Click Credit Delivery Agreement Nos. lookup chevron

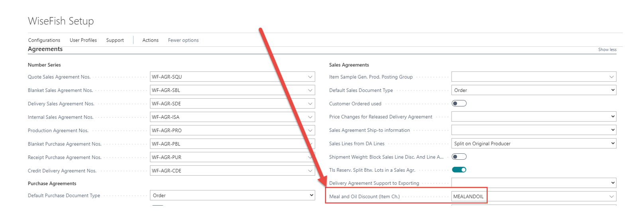click(x=310, y=170)
